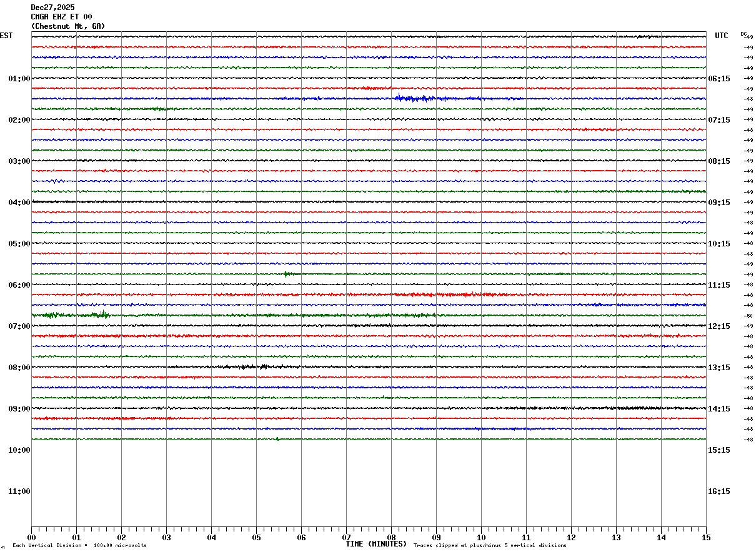The height and width of the screenshot is (554, 756).
Task: Select the "04:00" EST hour label
Action: pyautogui.click(x=19, y=203)
